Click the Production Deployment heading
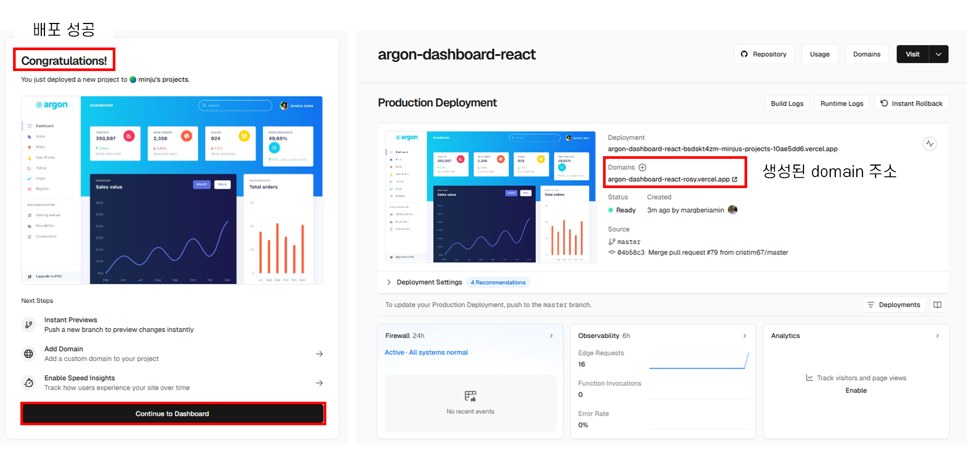The image size is (980, 466). pos(438,103)
